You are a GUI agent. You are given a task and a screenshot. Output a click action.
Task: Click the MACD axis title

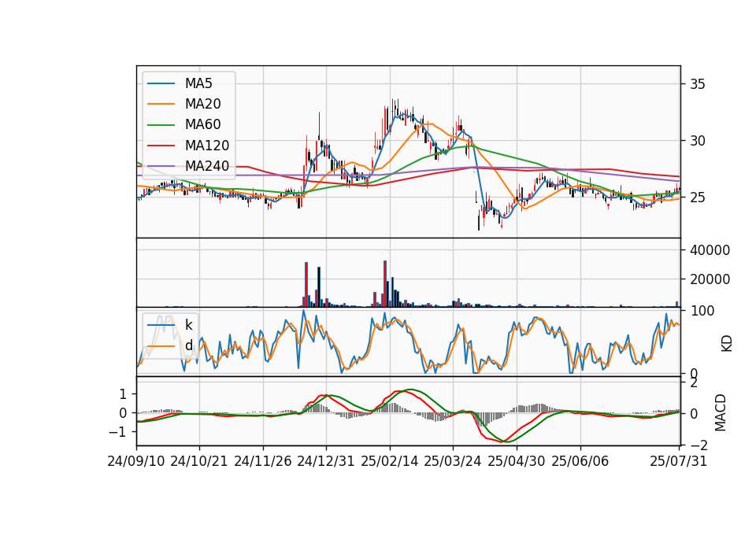click(x=721, y=412)
